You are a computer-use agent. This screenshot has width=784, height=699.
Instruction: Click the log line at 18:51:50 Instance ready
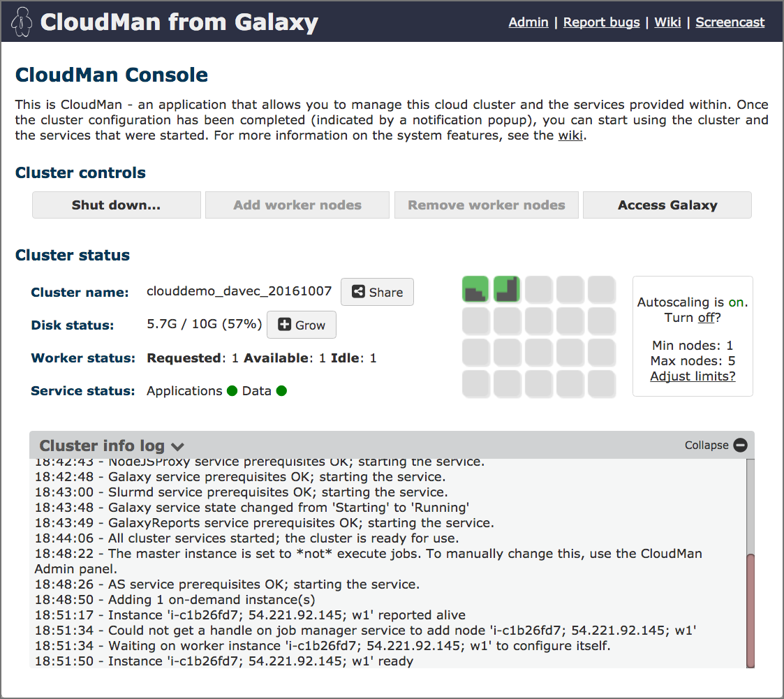tap(224, 661)
